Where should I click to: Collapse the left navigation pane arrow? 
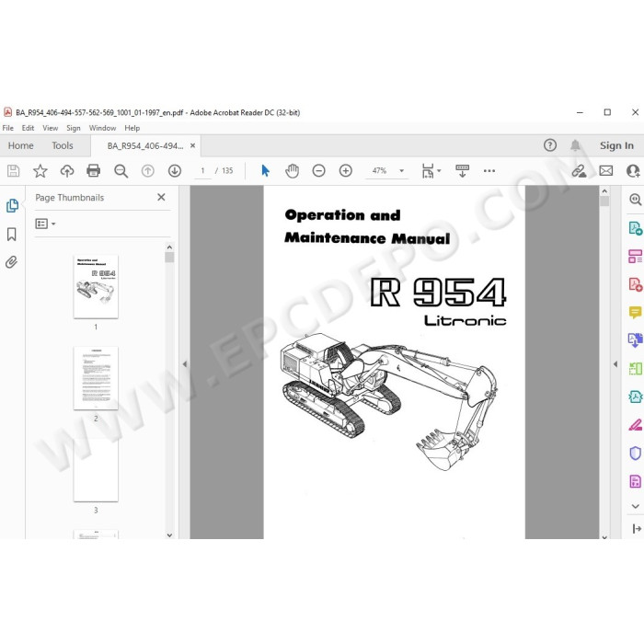click(184, 364)
